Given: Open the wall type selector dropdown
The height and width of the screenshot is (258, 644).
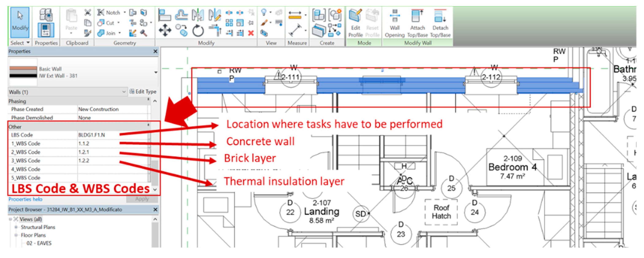Looking at the screenshot, I should 155,72.
